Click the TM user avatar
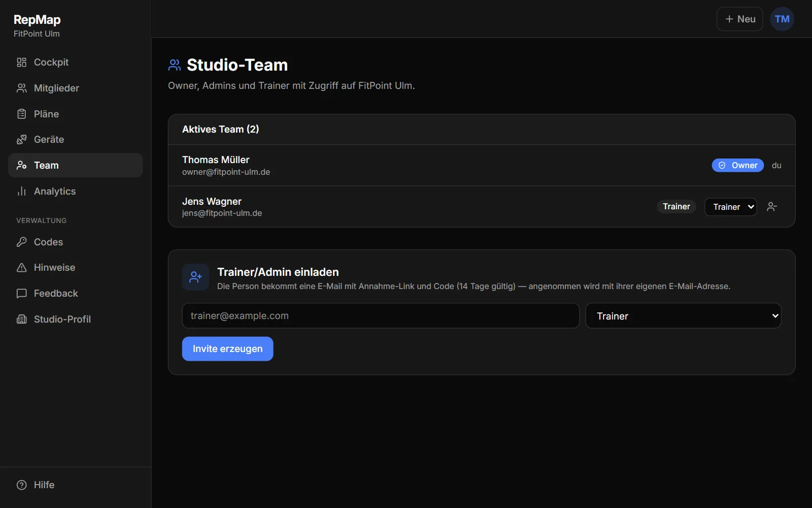Screen dimensions: 812x508 tap(782, 19)
